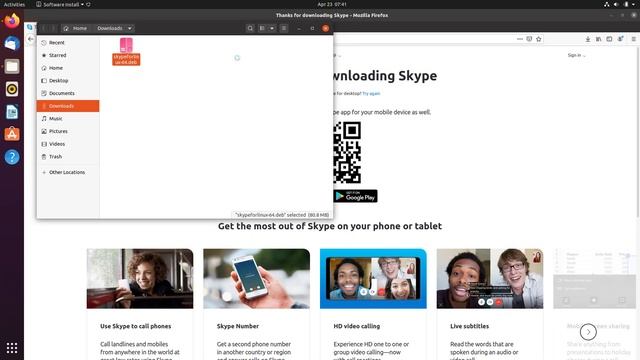The width and height of the screenshot is (640, 360).
Task: Open the Live subtitles card image
Action: pos(490,279)
